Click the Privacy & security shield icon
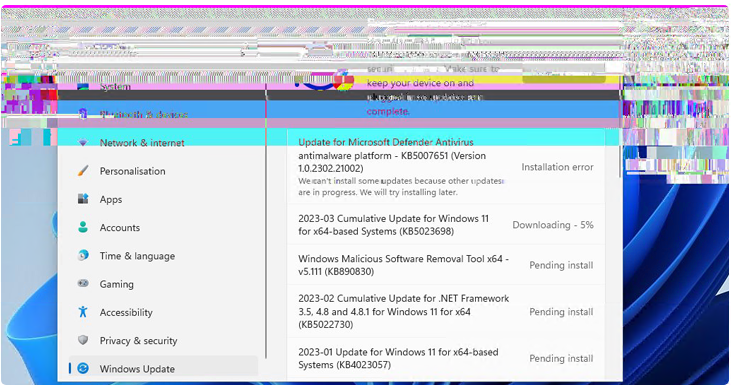 tap(83, 340)
